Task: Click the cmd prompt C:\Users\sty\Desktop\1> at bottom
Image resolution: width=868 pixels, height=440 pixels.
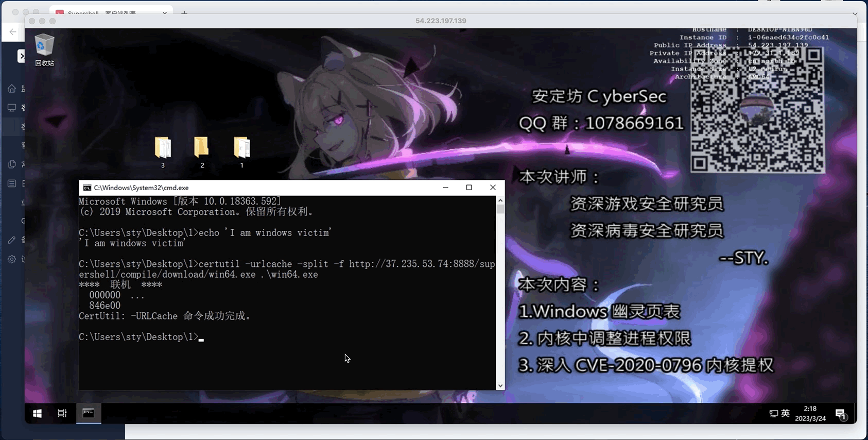Action: 138,337
